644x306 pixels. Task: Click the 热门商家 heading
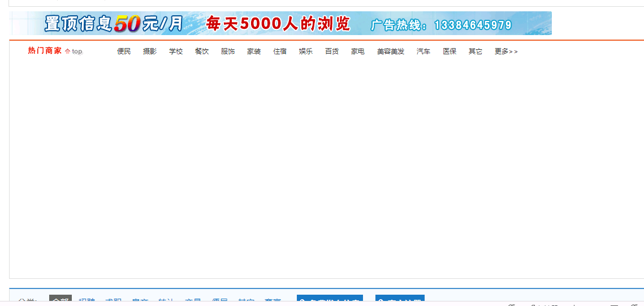tap(45, 51)
